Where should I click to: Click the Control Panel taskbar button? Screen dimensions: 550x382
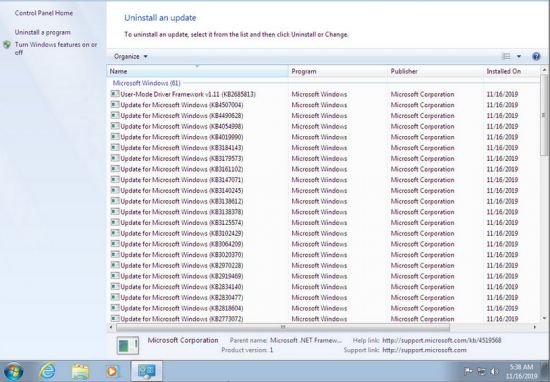pyautogui.click(x=147, y=371)
